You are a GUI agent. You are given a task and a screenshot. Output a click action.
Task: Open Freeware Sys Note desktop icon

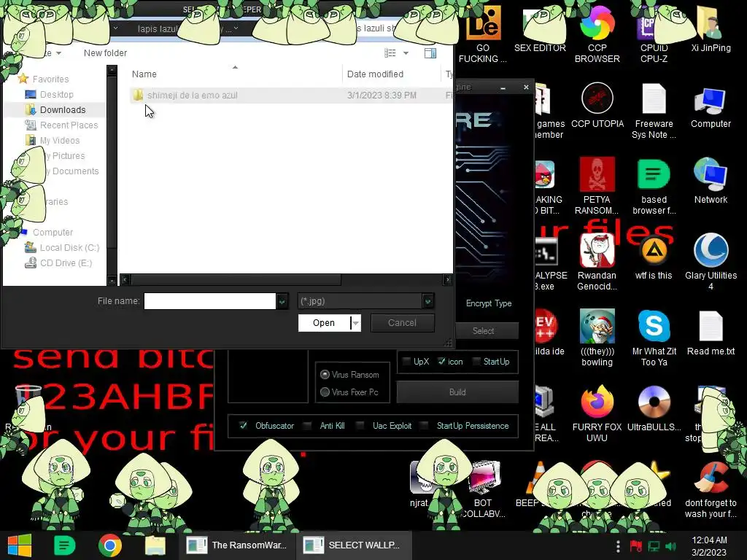pyautogui.click(x=654, y=111)
